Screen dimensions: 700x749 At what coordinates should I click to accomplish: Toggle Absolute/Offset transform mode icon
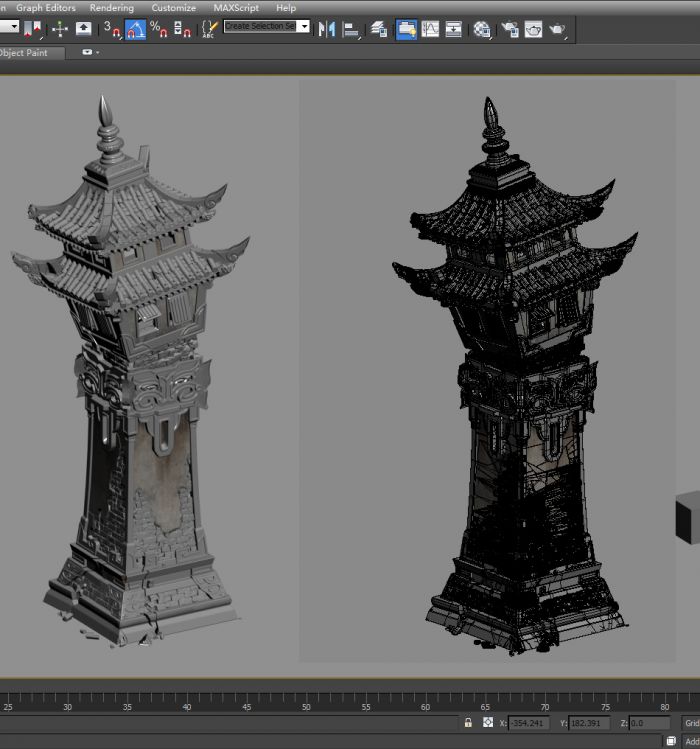coord(487,722)
